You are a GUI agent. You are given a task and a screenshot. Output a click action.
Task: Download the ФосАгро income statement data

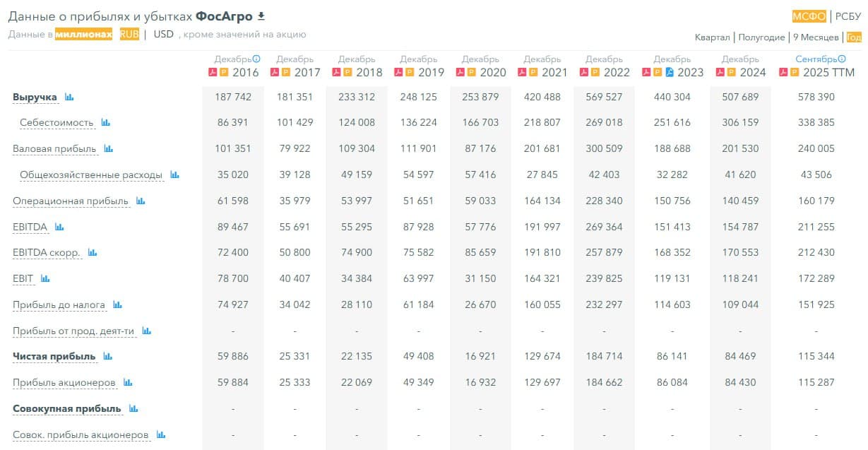click(261, 16)
